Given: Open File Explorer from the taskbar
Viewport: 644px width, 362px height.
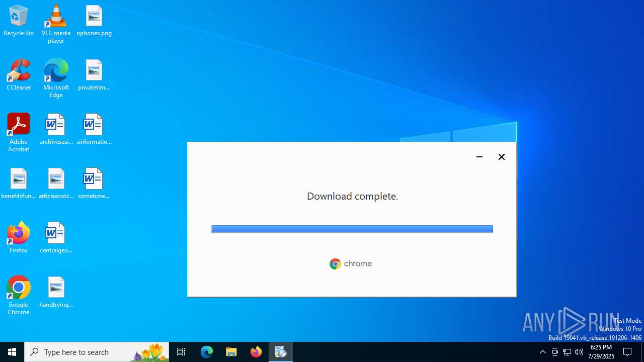Looking at the screenshot, I should [231, 352].
